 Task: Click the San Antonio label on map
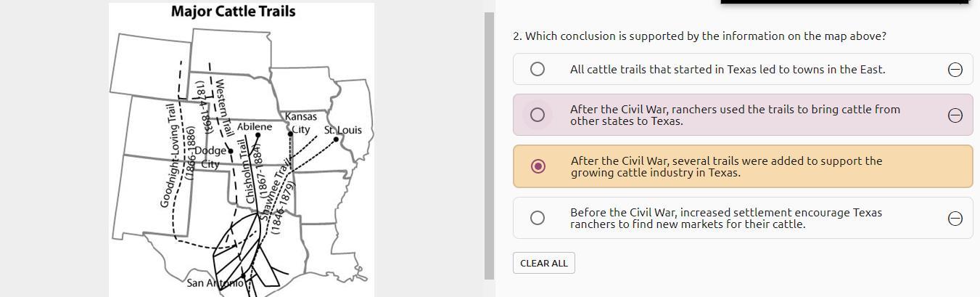[x=215, y=282]
